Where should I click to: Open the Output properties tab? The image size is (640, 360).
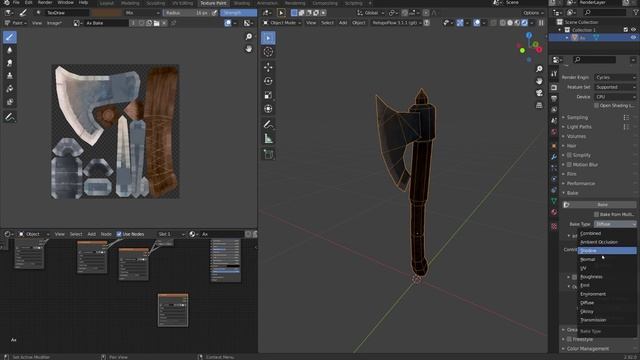coord(554,99)
